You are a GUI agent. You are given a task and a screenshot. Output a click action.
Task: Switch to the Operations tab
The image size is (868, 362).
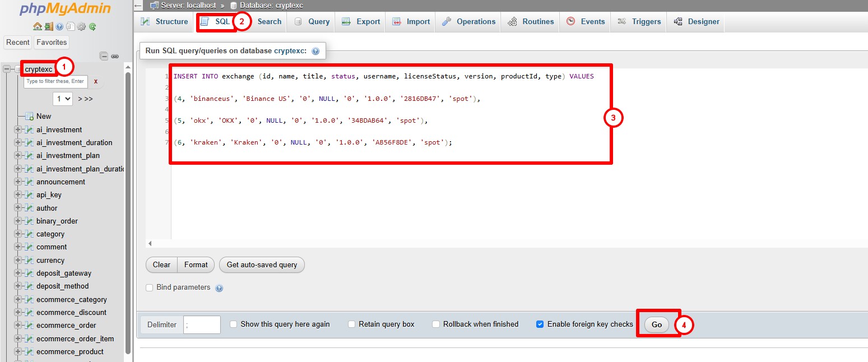point(469,21)
